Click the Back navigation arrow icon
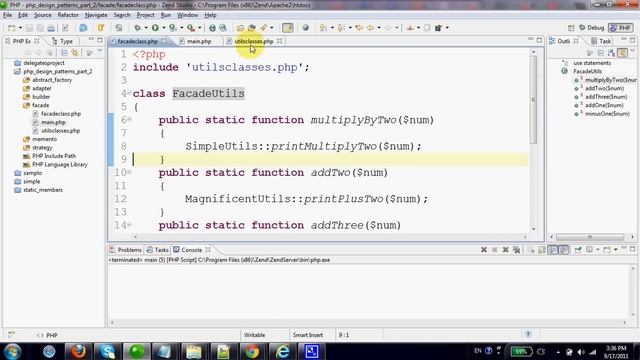 370,28
